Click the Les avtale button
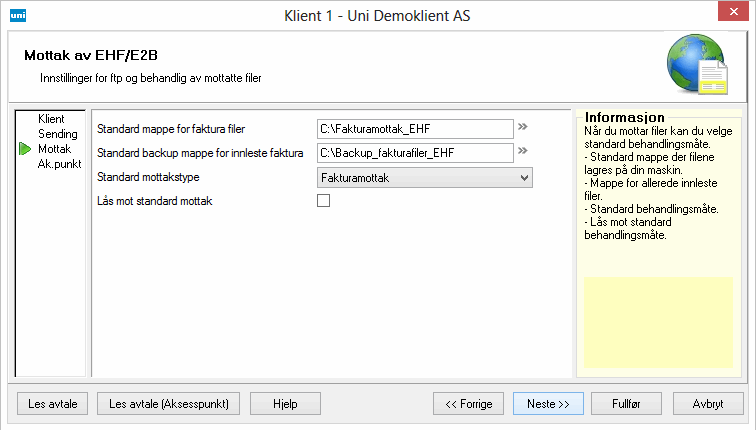The width and height of the screenshot is (756, 430). click(x=54, y=403)
